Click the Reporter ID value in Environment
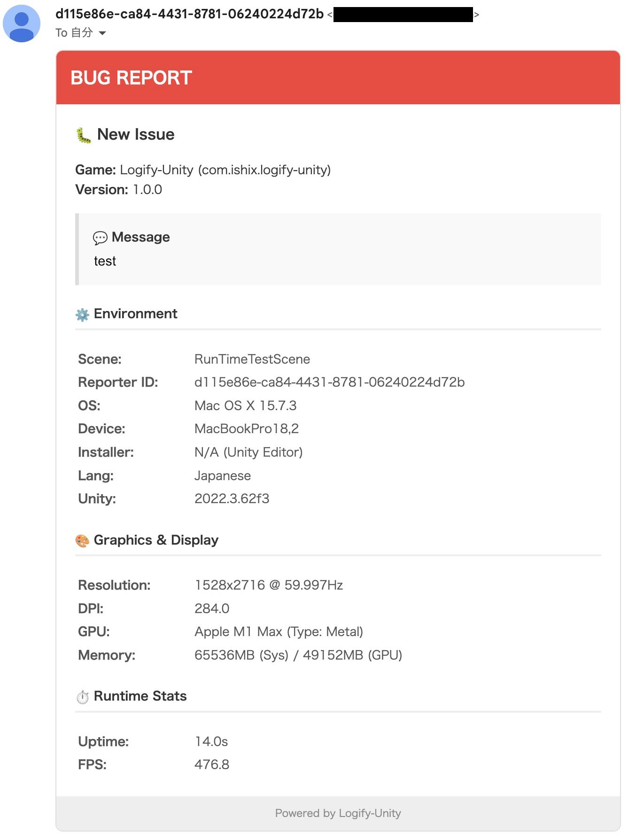 click(329, 382)
